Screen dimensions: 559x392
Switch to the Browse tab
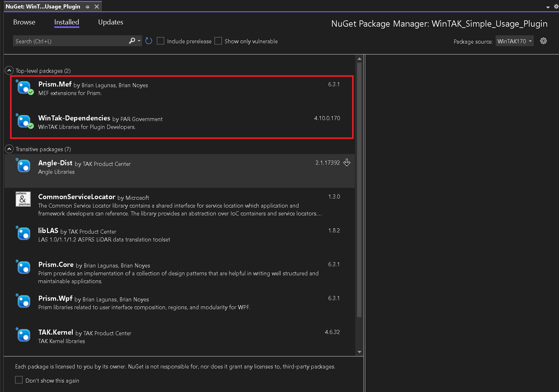24,22
